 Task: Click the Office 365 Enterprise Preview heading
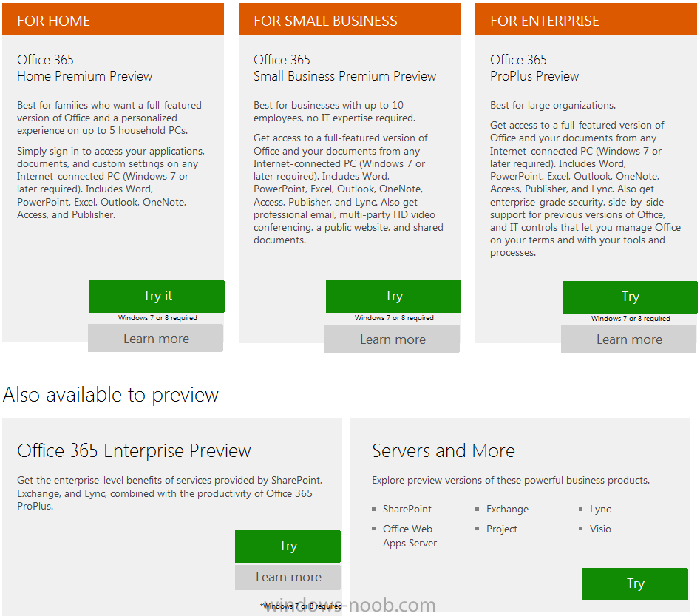pos(134,450)
